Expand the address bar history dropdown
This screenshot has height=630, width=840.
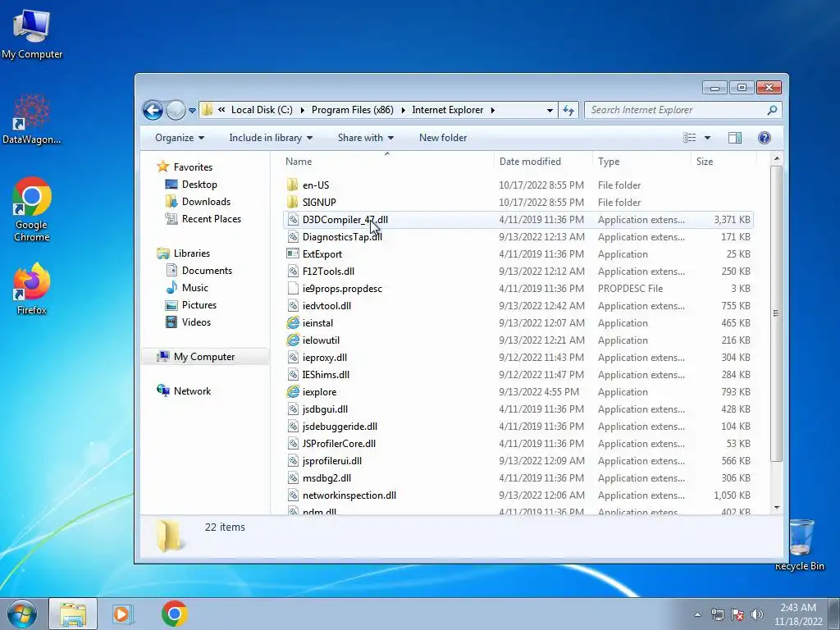click(550, 111)
